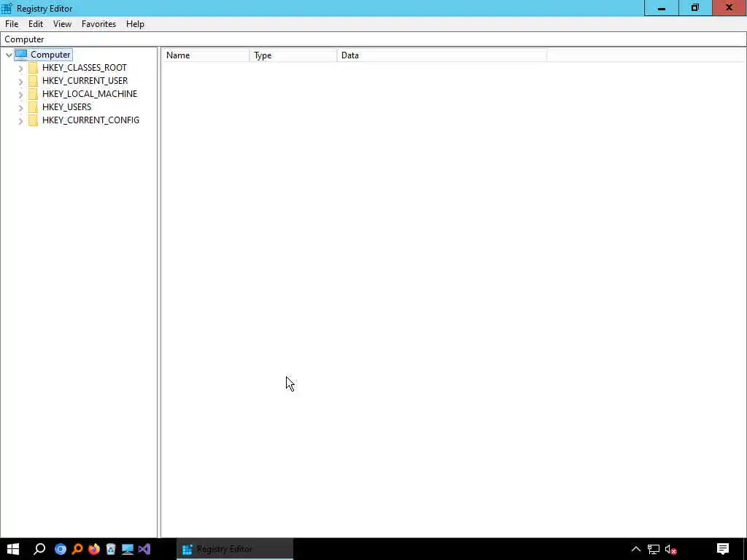Click the HKEY_CURRENT_USER folder icon
Screen dimensions: 747x560
(33, 81)
